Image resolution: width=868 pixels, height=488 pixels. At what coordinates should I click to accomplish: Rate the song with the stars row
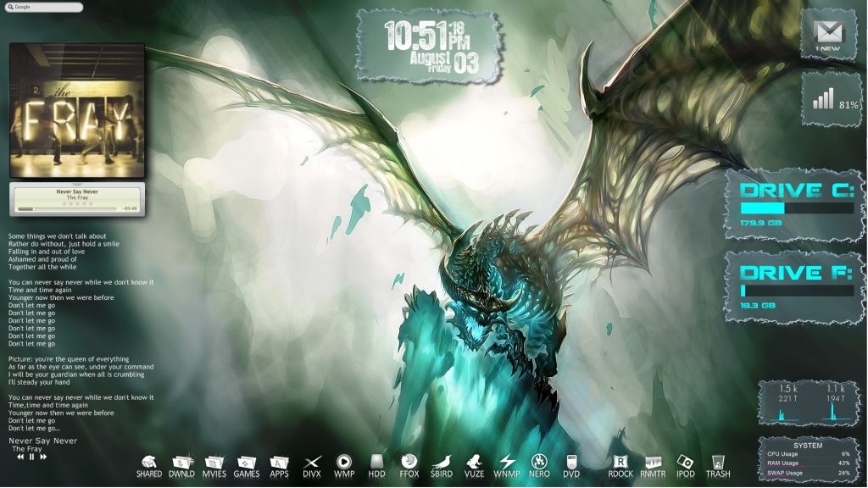[x=77, y=203]
